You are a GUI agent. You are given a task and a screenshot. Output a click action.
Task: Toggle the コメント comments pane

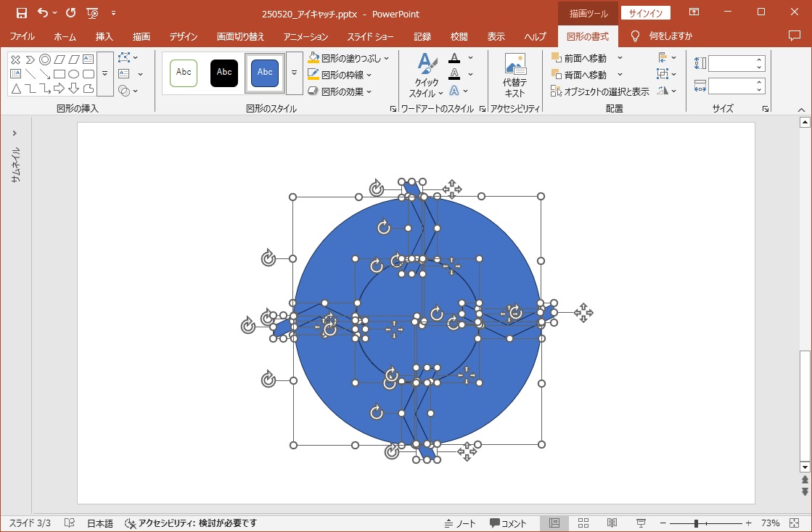point(508,523)
